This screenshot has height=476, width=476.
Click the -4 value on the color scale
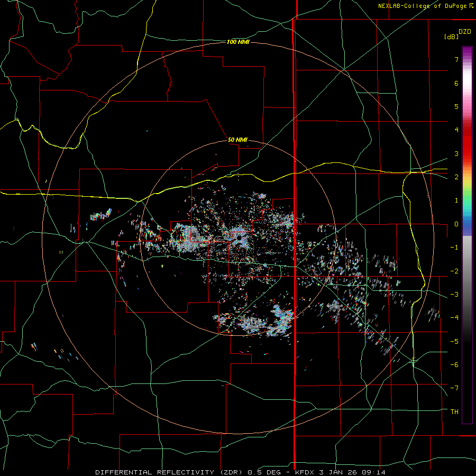pyautogui.click(x=454, y=317)
